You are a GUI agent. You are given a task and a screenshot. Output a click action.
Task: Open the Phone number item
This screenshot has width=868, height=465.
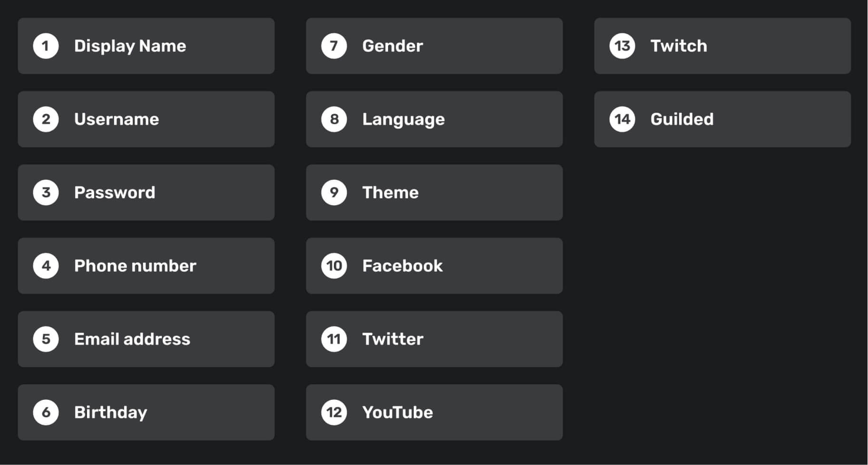click(146, 266)
